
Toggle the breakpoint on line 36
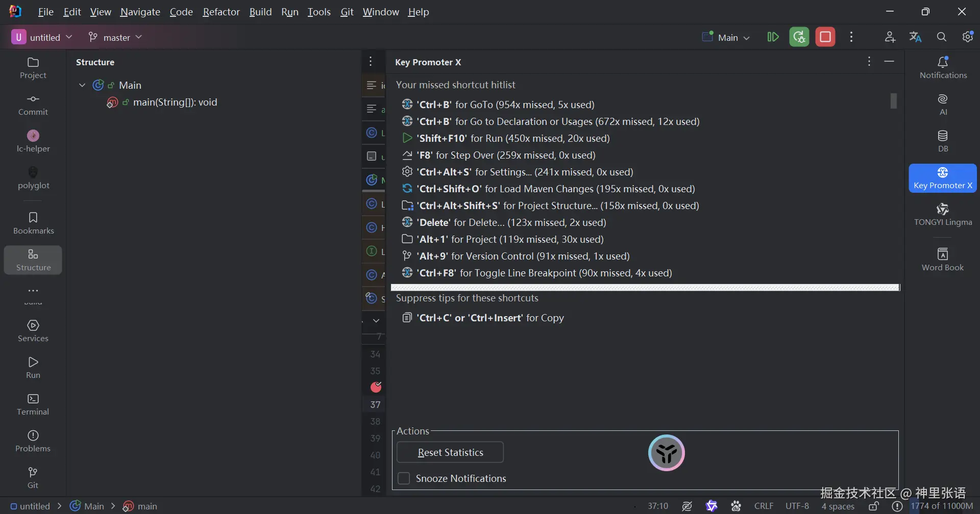click(376, 388)
